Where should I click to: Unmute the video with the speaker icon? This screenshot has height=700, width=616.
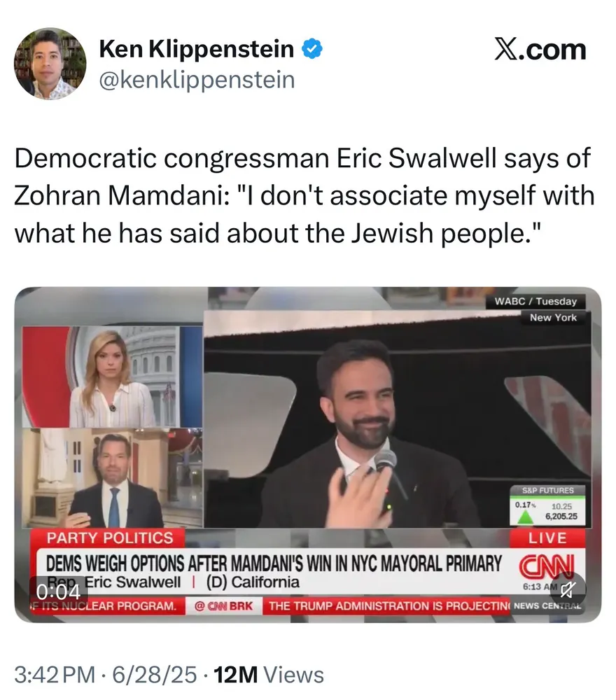point(567,590)
